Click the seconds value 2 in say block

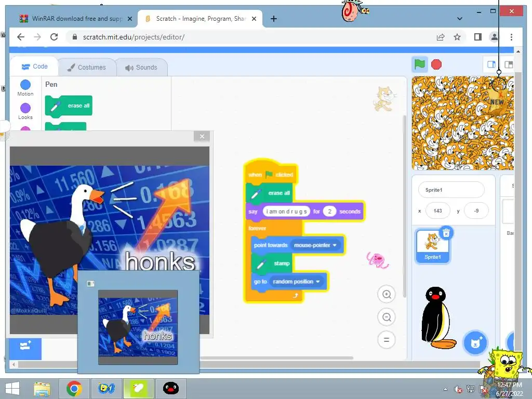(329, 211)
